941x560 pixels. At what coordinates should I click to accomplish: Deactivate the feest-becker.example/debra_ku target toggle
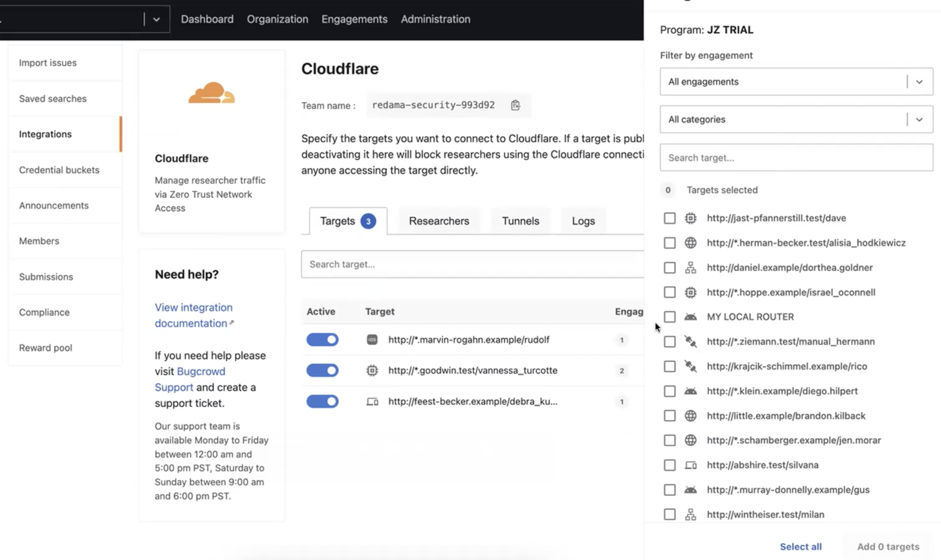[x=322, y=401]
